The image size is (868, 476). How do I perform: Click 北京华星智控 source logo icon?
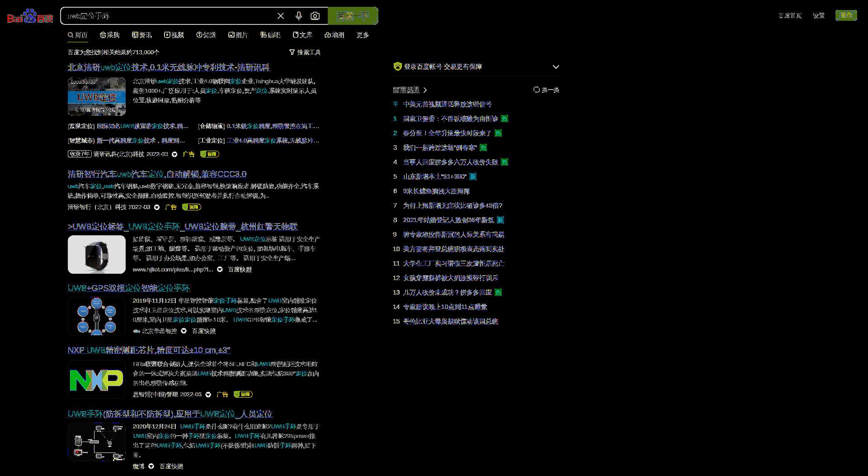[x=137, y=331]
